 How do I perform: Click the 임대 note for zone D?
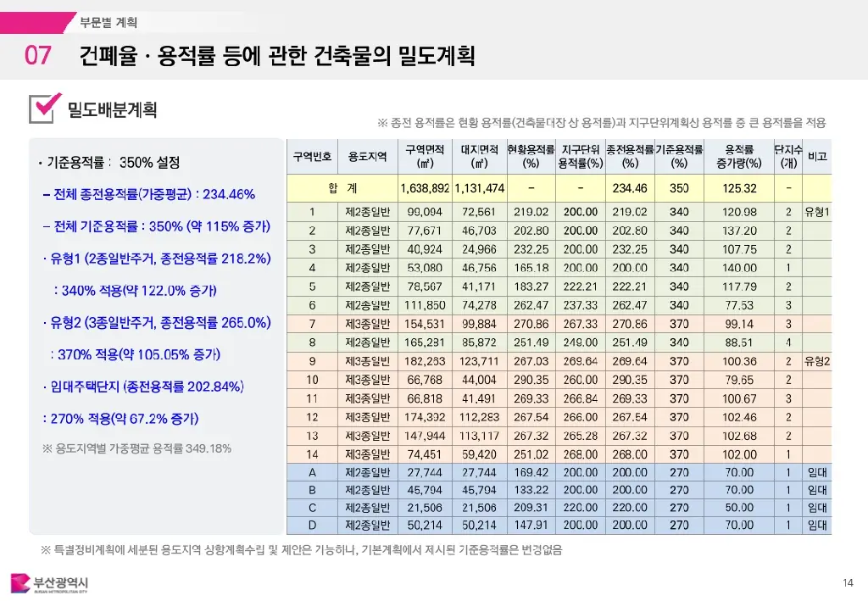click(x=817, y=526)
